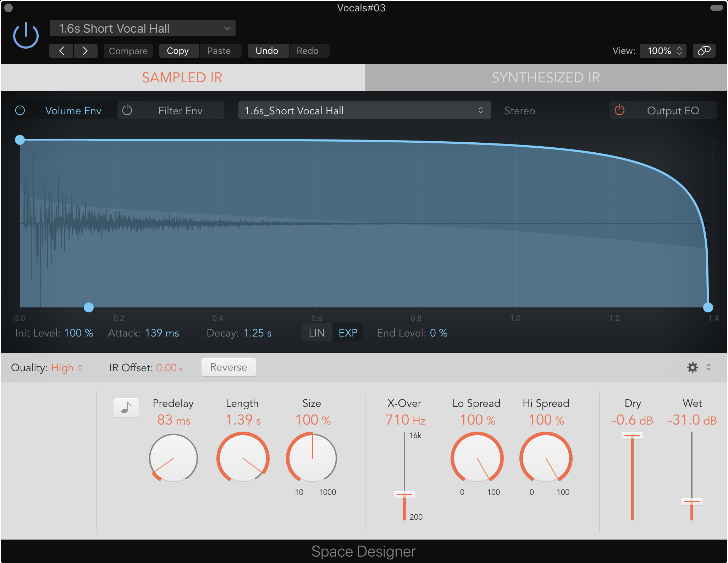Click the X-Over 710 Hz value
728x563 pixels.
[x=406, y=420]
